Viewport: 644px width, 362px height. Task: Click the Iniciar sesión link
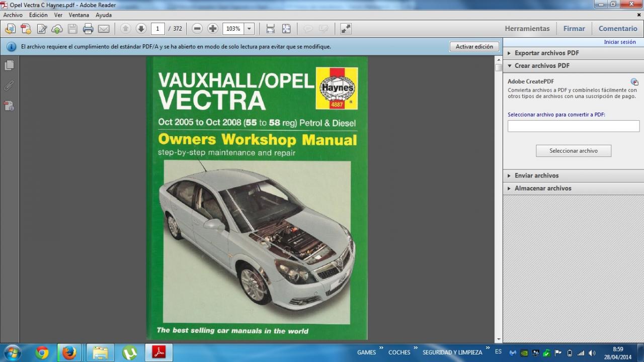click(619, 42)
